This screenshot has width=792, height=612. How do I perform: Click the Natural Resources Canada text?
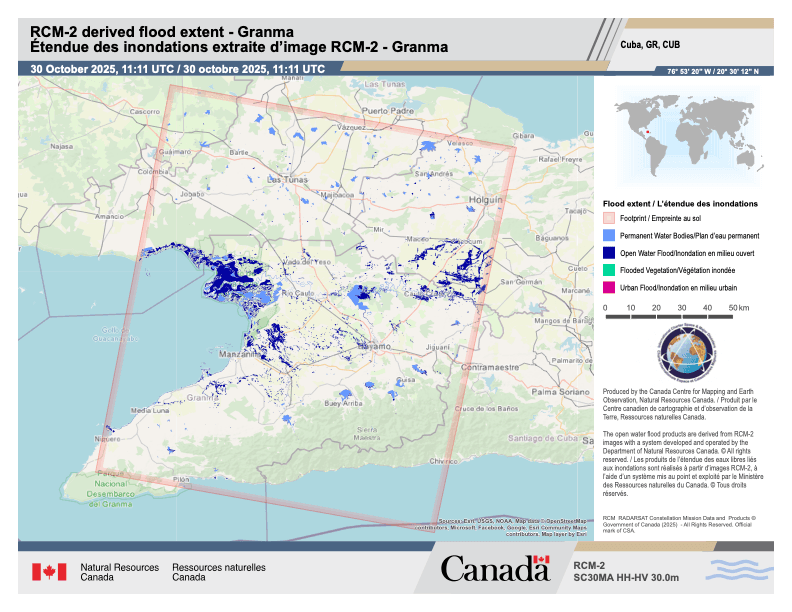[119, 572]
